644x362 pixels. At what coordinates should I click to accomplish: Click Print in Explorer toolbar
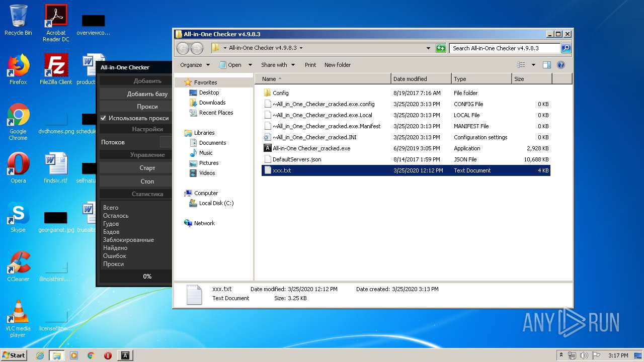(x=310, y=65)
